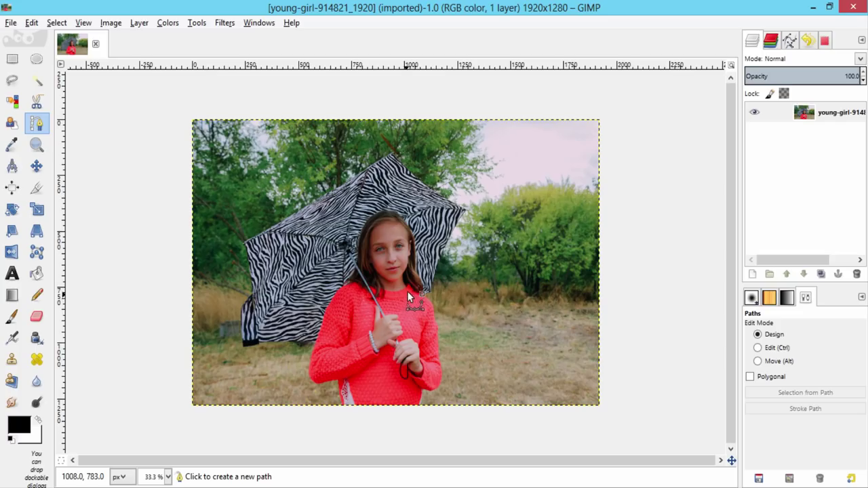Image resolution: width=868 pixels, height=488 pixels.
Task: Click the Stroke Path button
Action: (x=804, y=408)
